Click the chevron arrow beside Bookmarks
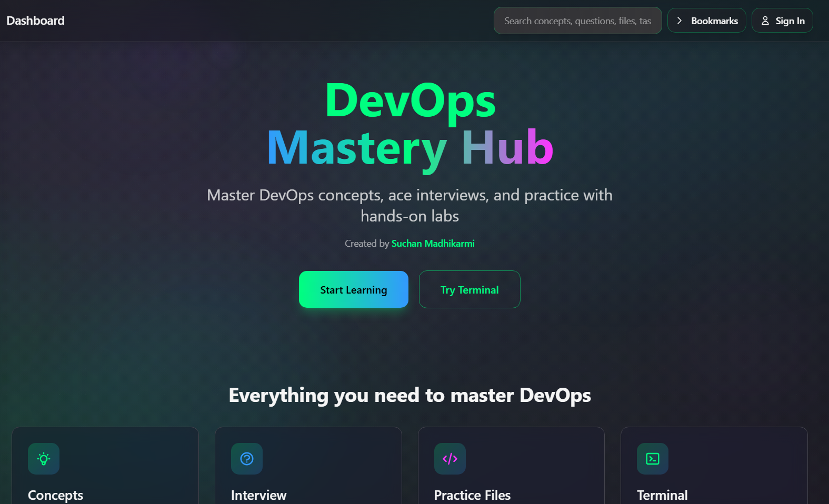The image size is (829, 504). point(680,21)
